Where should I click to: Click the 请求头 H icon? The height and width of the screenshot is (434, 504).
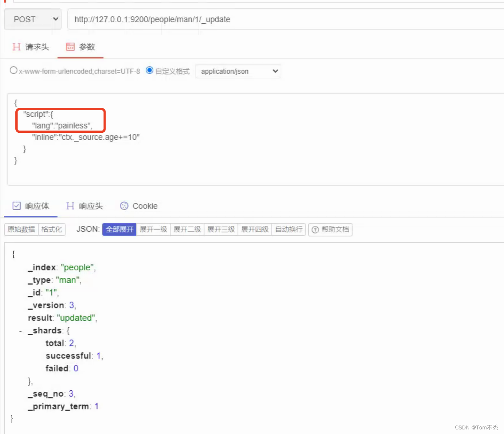pyautogui.click(x=16, y=47)
